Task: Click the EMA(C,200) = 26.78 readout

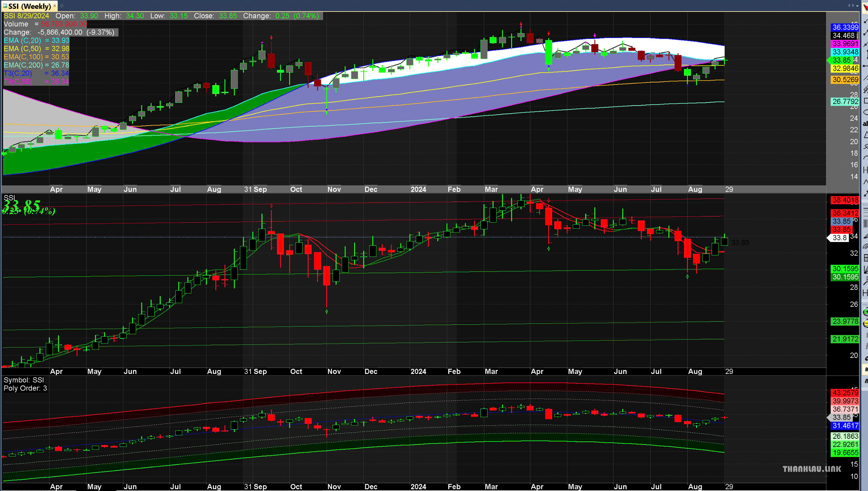Action: click(36, 65)
